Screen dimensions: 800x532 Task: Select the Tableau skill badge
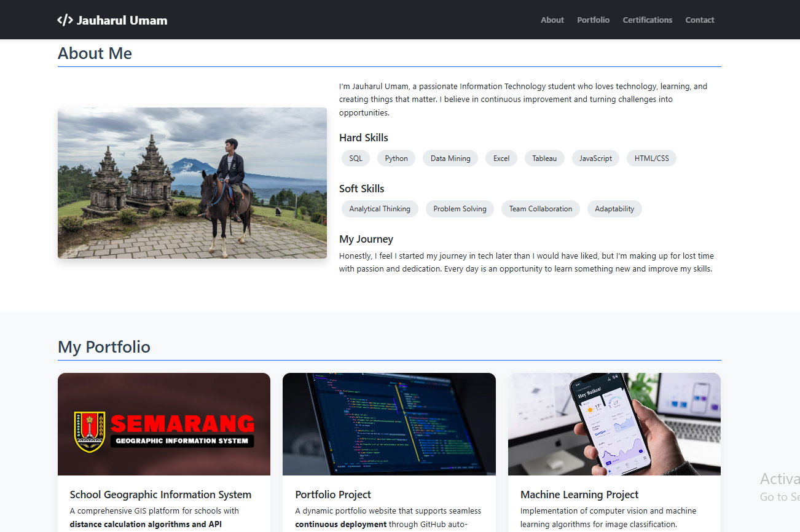click(x=544, y=158)
